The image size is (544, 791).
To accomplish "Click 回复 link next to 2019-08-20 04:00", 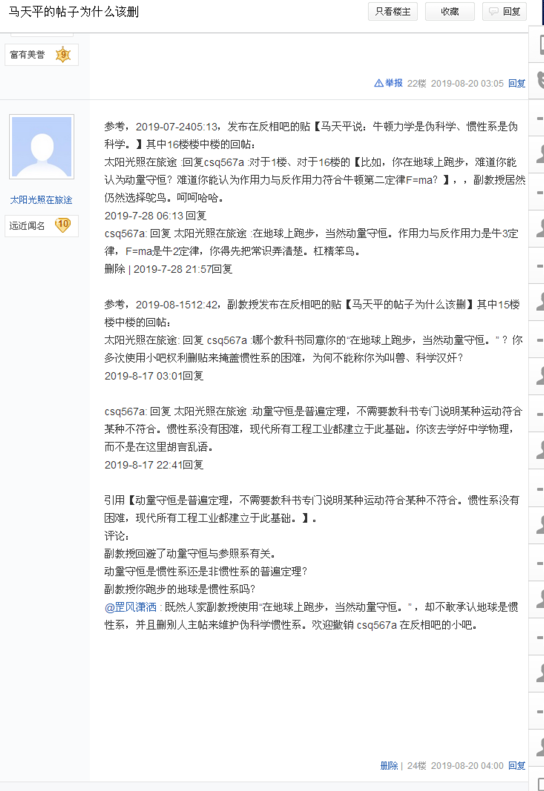I will point(516,766).
